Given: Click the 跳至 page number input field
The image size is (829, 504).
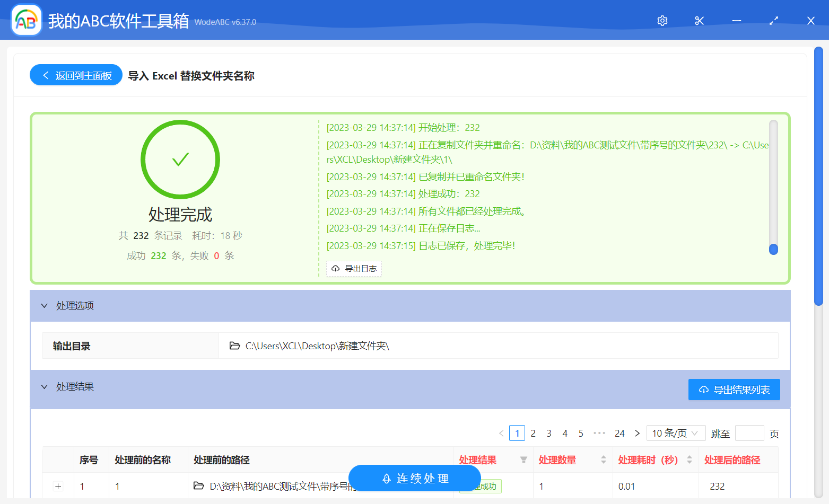Looking at the screenshot, I should (x=749, y=434).
